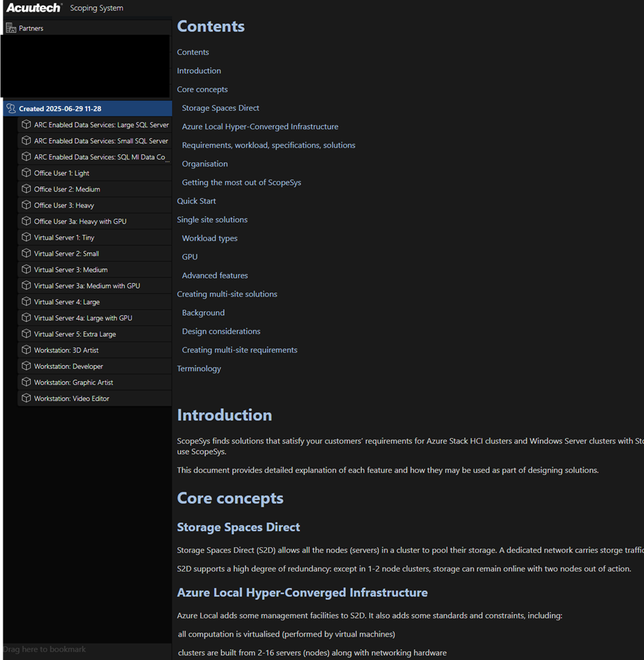Click cube icon for Workstation: Graphic Artist
The image size is (644, 660).
(26, 382)
